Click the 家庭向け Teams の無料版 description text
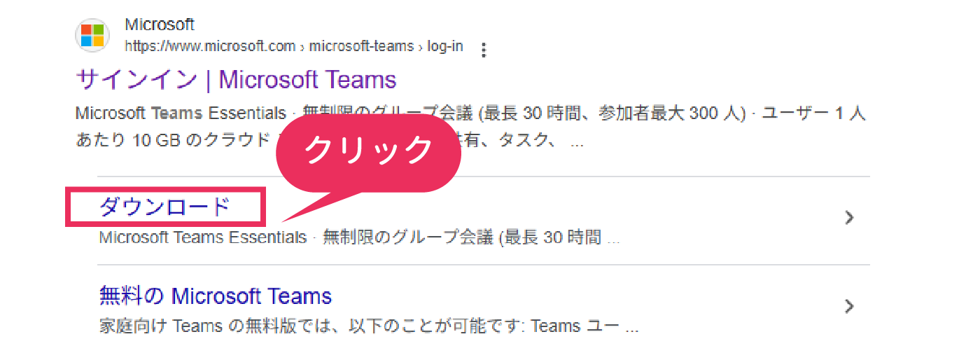 click(x=368, y=326)
